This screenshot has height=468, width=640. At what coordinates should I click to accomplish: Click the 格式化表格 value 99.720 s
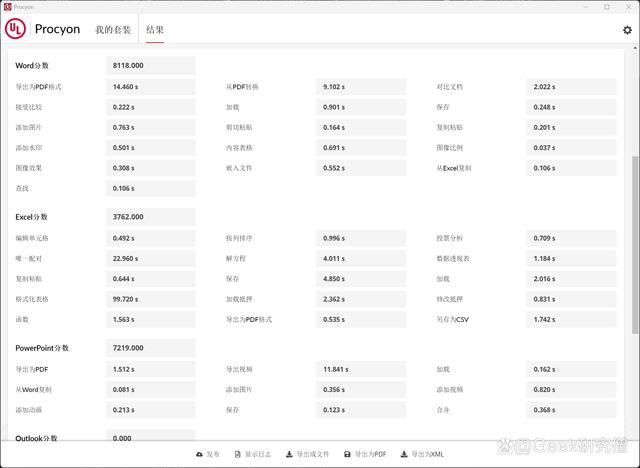150,298
